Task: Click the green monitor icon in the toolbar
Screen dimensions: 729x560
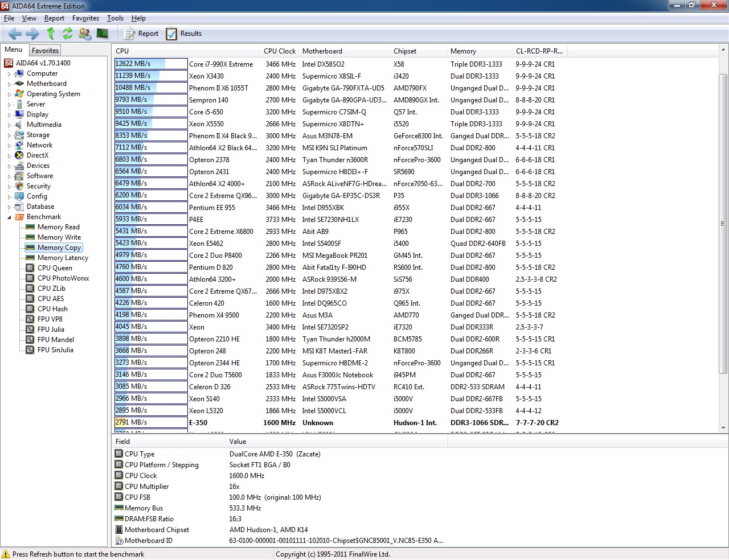Action: 103,34
